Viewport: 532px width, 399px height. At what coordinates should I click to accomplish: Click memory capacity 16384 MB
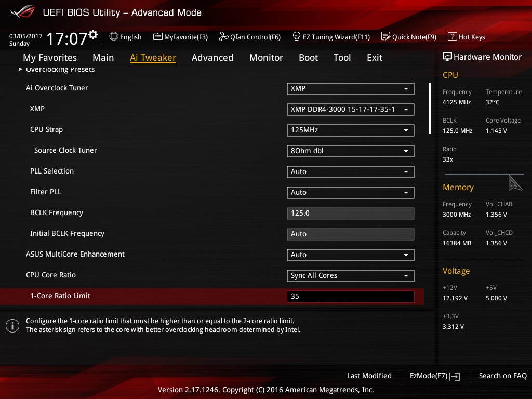(457, 243)
